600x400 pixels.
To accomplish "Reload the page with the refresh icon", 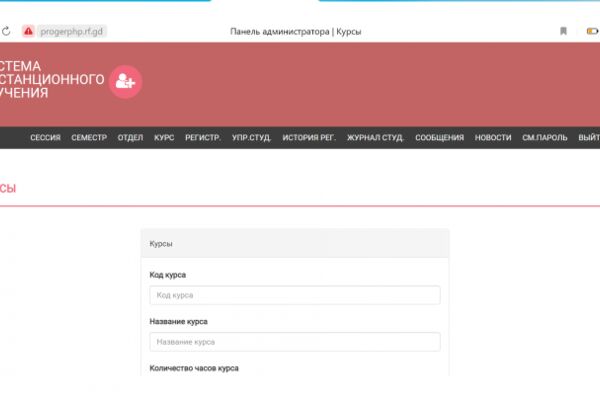I will [x=6, y=31].
